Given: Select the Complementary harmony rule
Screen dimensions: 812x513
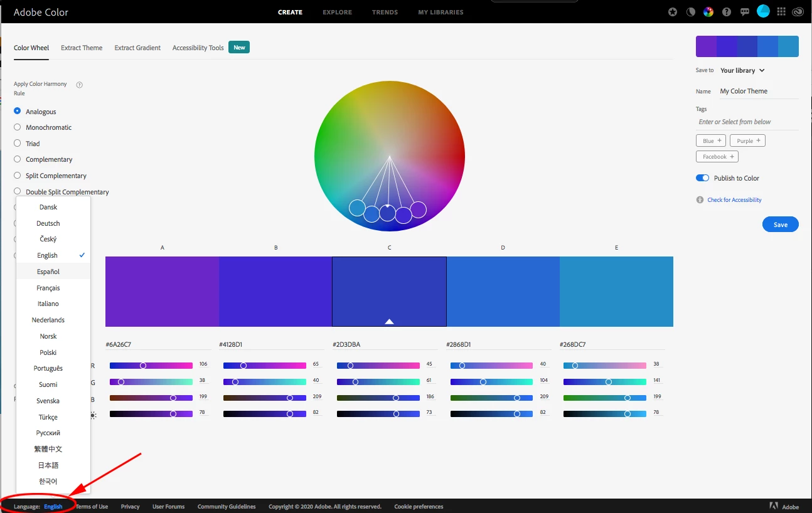Looking at the screenshot, I should coord(18,159).
